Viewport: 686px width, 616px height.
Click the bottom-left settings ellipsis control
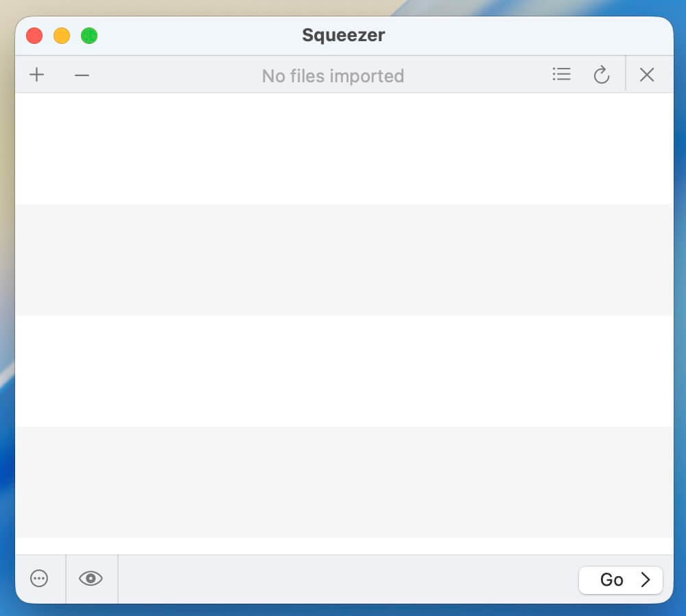tap(39, 579)
